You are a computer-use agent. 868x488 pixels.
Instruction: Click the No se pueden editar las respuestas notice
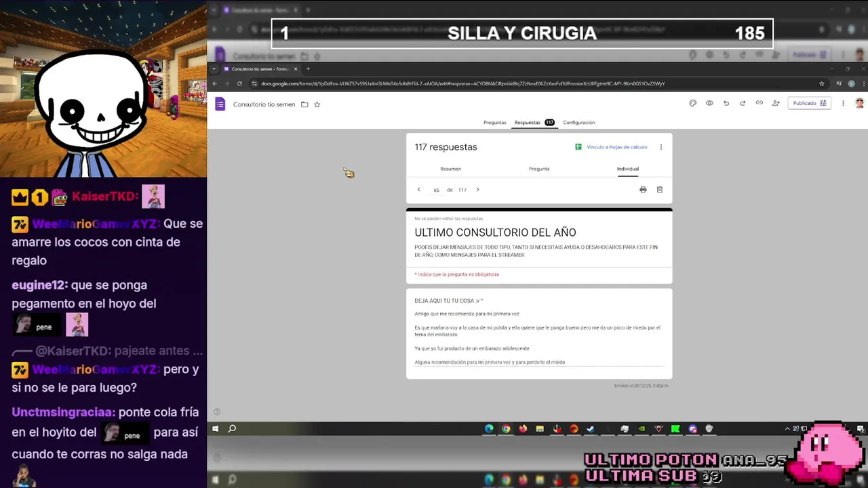point(449,219)
